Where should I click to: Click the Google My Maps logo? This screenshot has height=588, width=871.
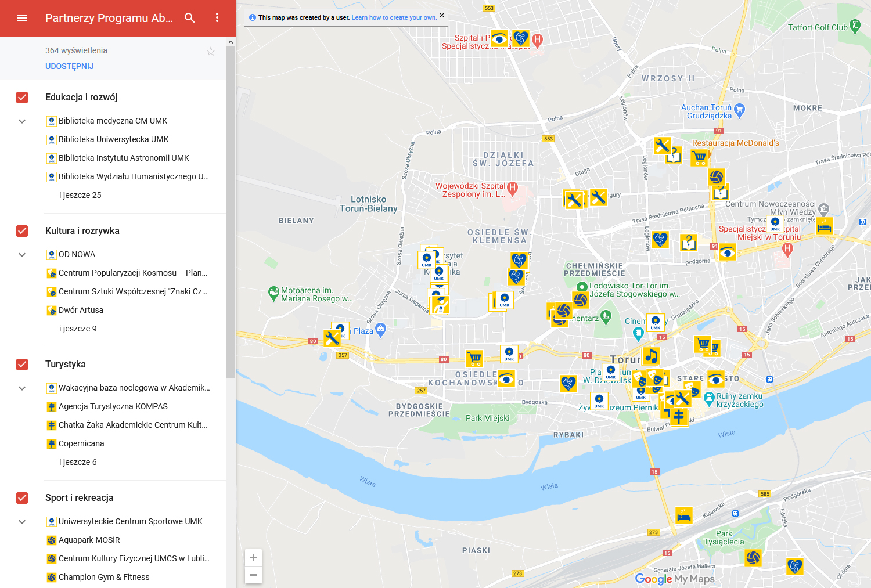click(x=675, y=579)
